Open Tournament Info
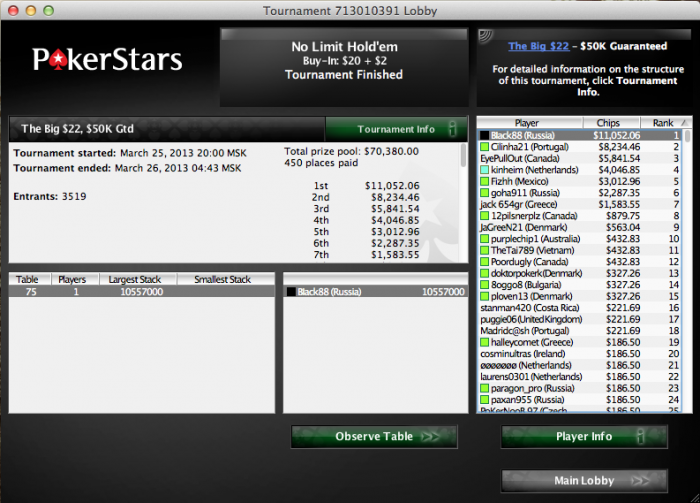 (x=396, y=129)
